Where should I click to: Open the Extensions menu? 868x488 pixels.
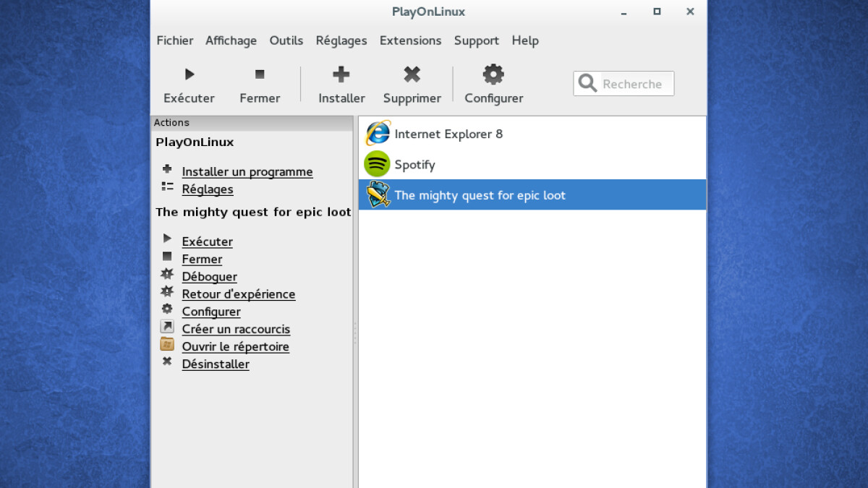point(410,40)
